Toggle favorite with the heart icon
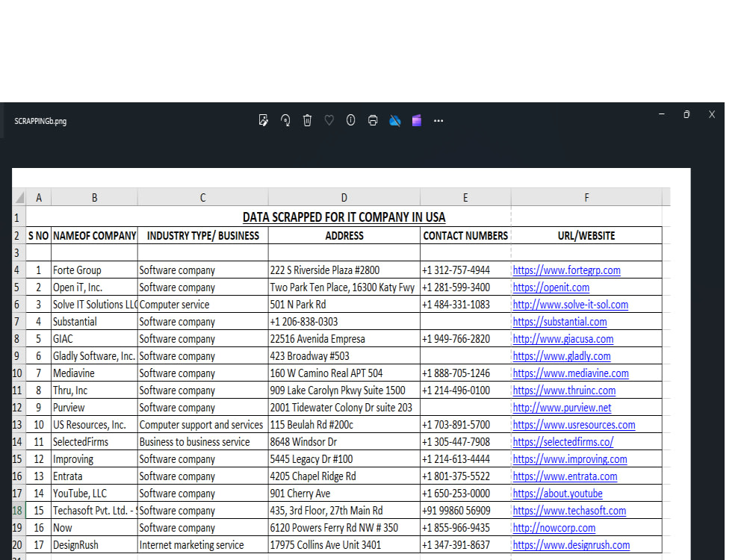The height and width of the screenshot is (560, 747). click(329, 120)
